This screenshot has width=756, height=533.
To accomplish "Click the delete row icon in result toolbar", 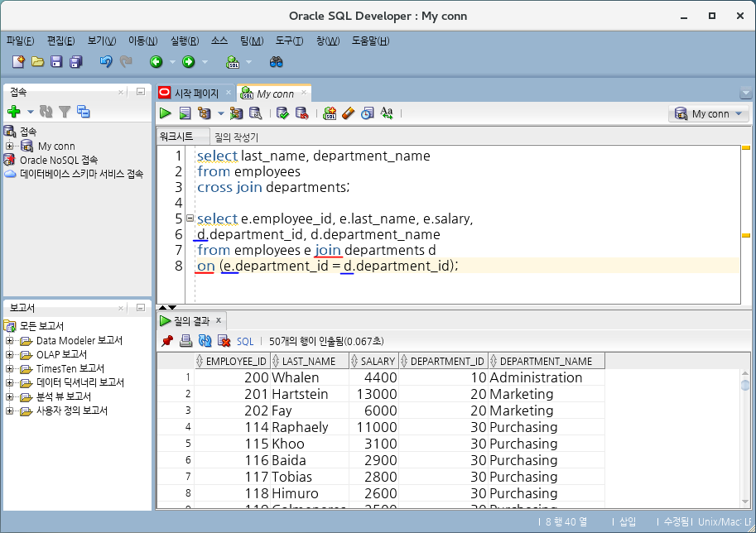I will (224, 341).
